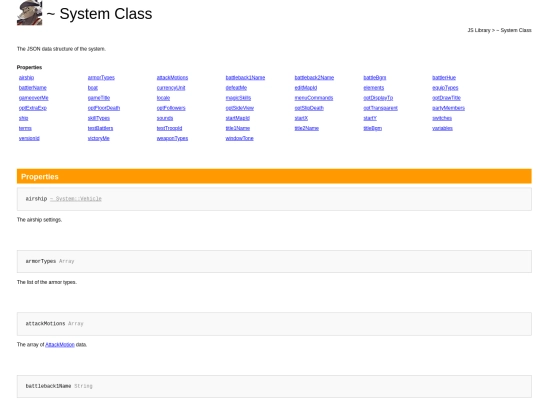Go to the battlerName property link
Viewport: 540px width, 405px height.
pyautogui.click(x=32, y=88)
